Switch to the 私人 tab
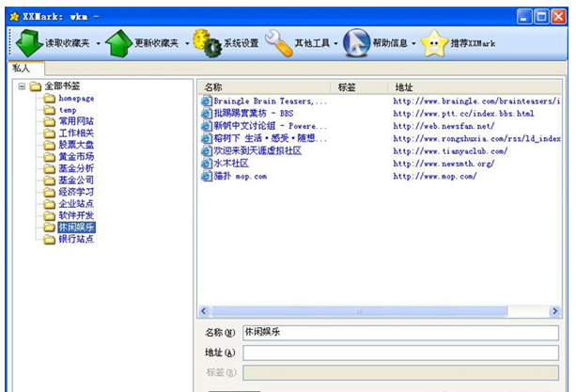Viewport: 576px width, 392px height. (x=22, y=69)
